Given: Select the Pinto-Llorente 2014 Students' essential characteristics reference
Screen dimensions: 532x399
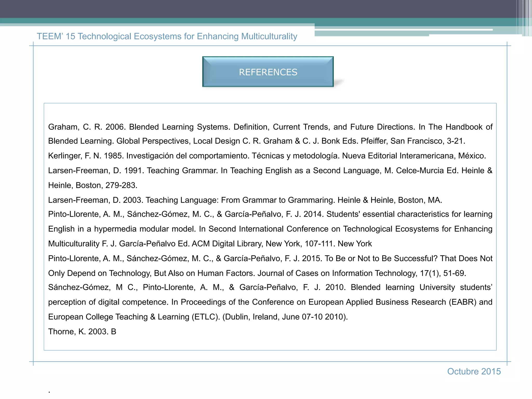Looking at the screenshot, I should click(x=270, y=229).
